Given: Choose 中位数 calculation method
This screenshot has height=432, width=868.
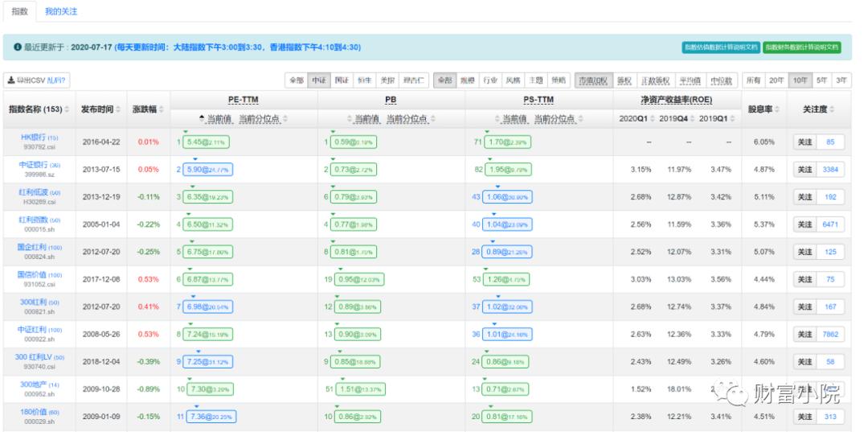Looking at the screenshot, I should 721,80.
